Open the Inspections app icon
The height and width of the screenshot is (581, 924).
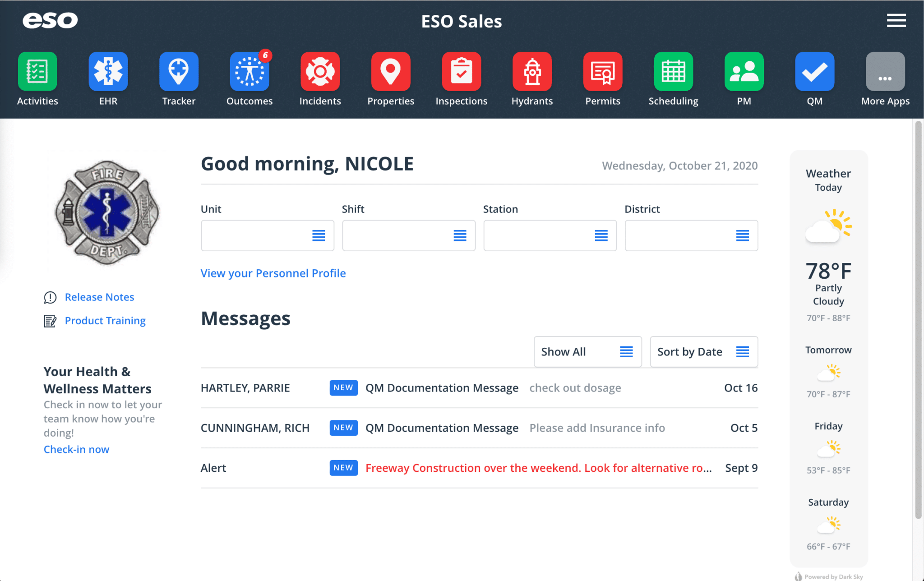[x=462, y=71]
